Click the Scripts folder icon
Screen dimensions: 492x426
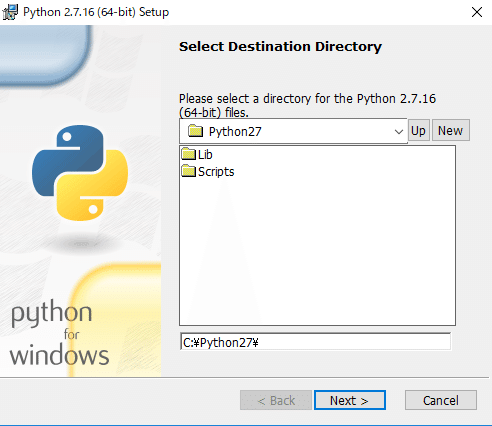click(x=189, y=171)
